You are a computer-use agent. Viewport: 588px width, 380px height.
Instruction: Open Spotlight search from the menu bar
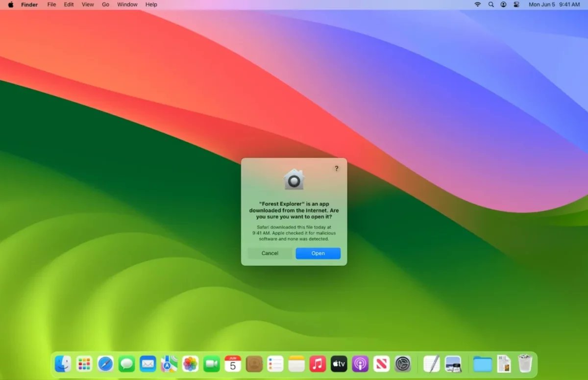490,4
